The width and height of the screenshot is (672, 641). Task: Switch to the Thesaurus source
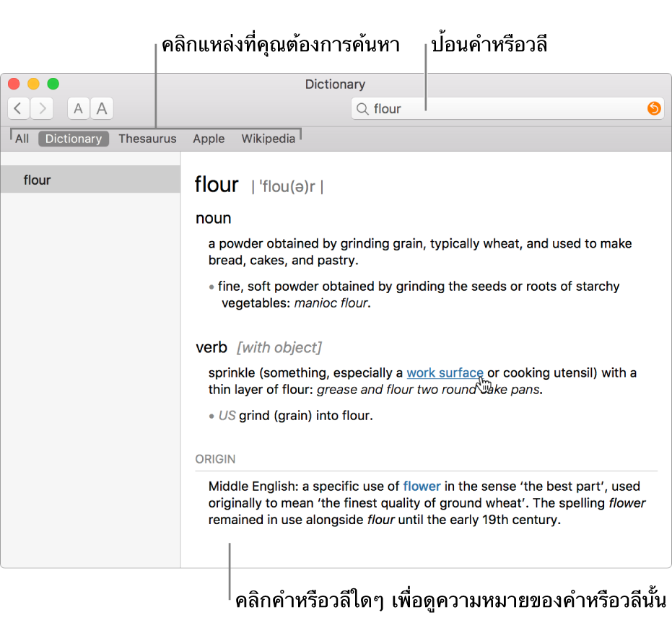click(x=147, y=139)
